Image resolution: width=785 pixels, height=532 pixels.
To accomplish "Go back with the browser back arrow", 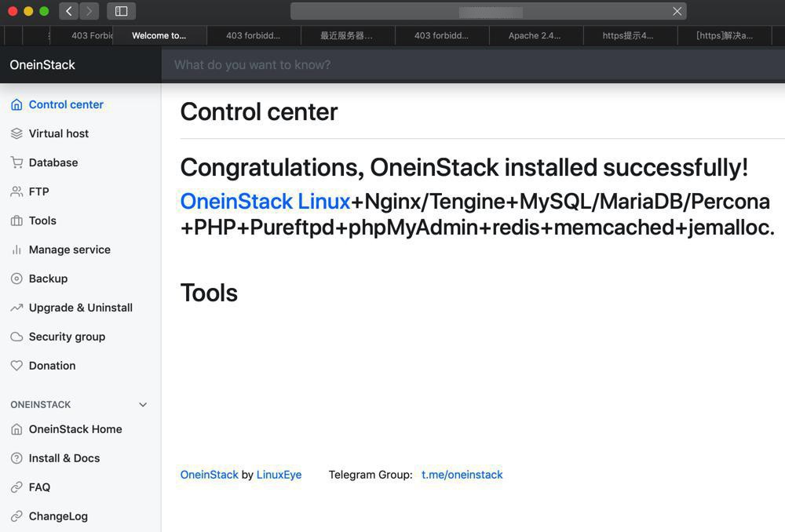I will click(x=69, y=11).
